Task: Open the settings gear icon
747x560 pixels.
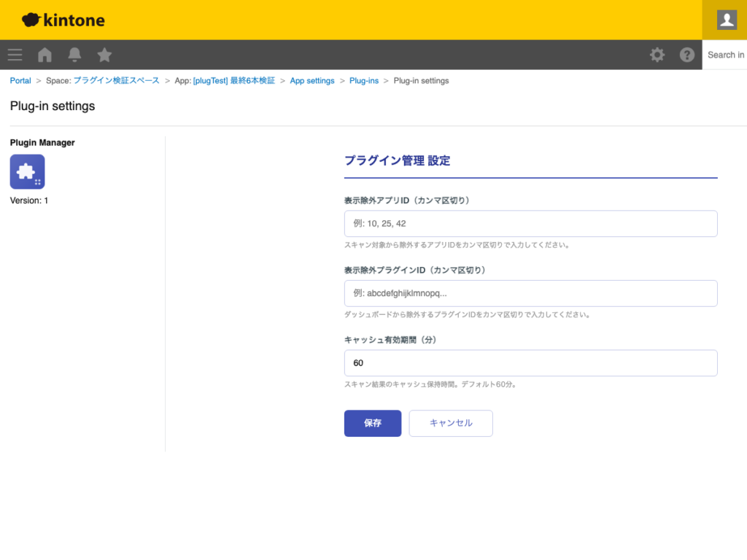Action: pyautogui.click(x=657, y=54)
